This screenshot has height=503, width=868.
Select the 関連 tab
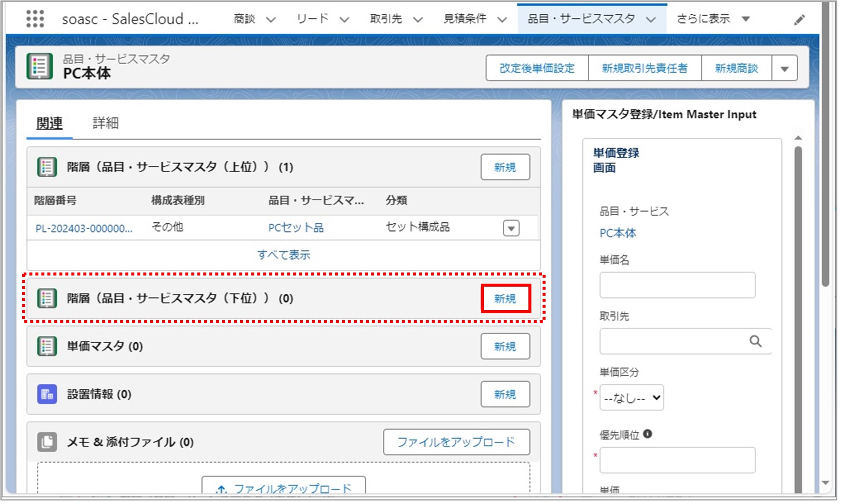(x=50, y=123)
